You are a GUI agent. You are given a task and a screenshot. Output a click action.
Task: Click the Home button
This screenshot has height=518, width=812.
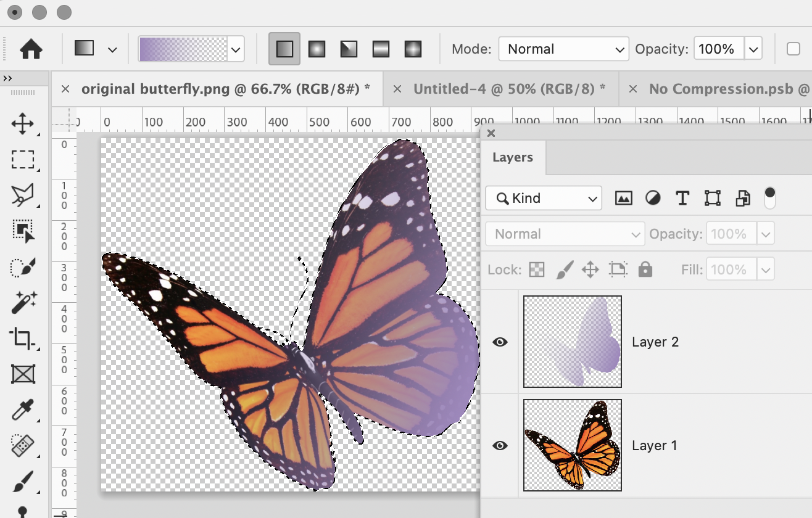[x=30, y=48]
